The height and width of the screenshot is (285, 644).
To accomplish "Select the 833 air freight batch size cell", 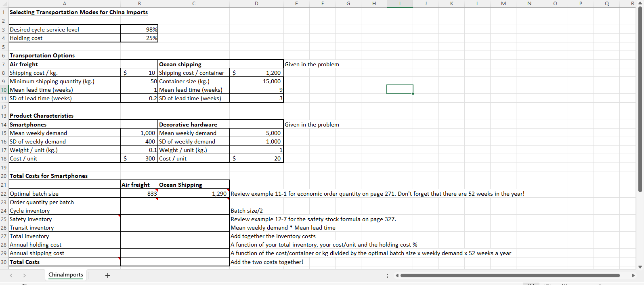I will [x=139, y=194].
